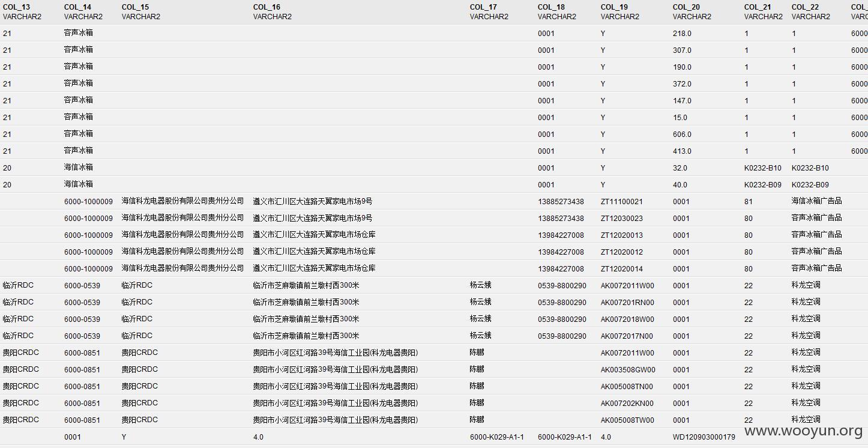
Task: Click the COL_13 column header
Action: pyautogui.click(x=17, y=7)
